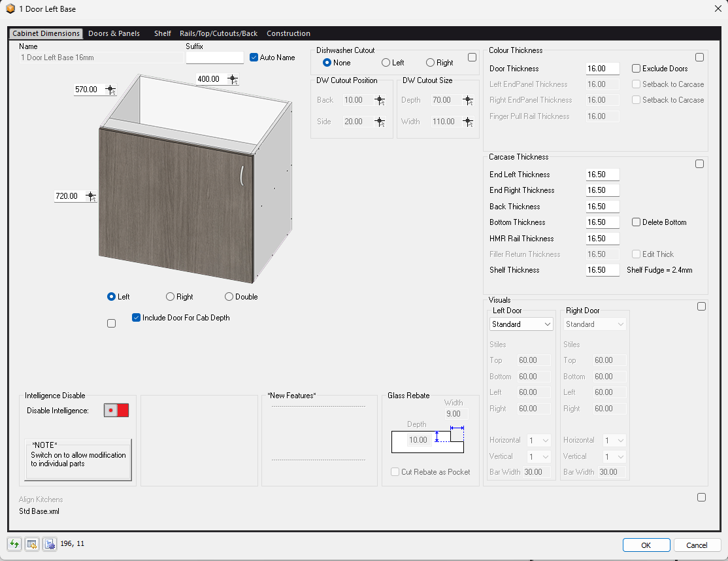Image resolution: width=728 pixels, height=561 pixels.
Task: Open the document settings gear icon
Action: click(x=50, y=544)
